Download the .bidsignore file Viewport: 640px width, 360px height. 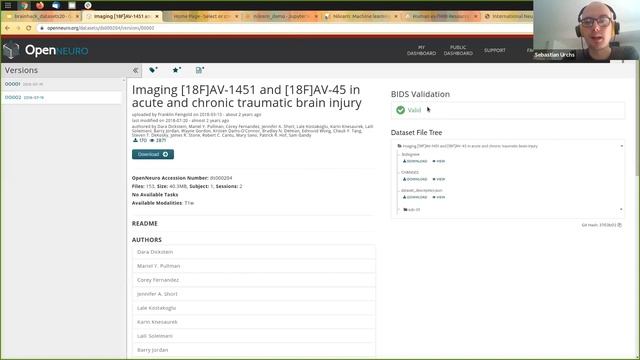point(415,161)
